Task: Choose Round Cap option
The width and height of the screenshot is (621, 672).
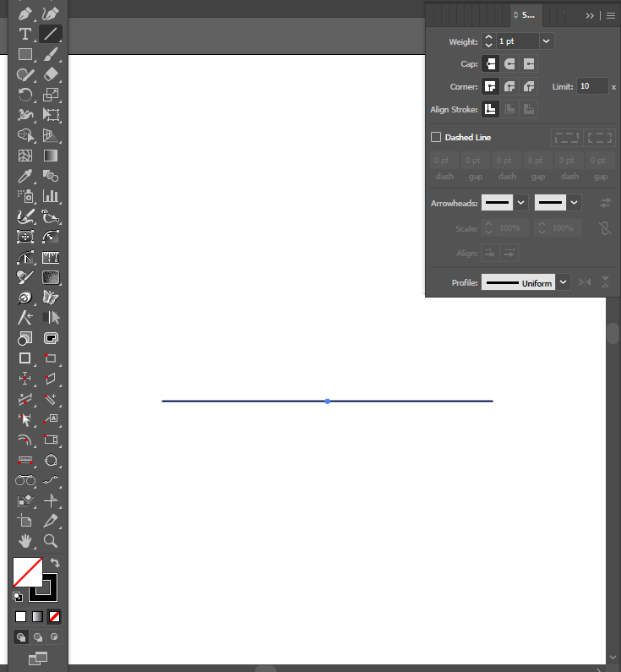Action: click(x=509, y=64)
